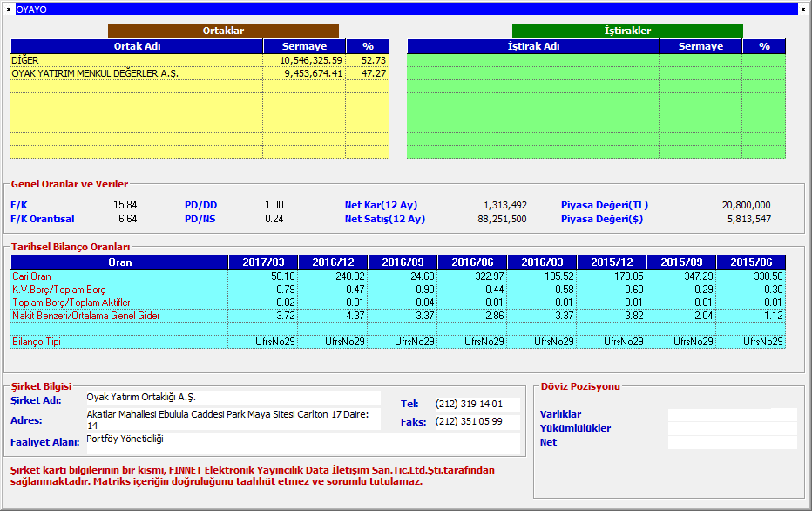Click the Cari Oran value 240.32
This screenshot has height=511, width=812.
[350, 276]
